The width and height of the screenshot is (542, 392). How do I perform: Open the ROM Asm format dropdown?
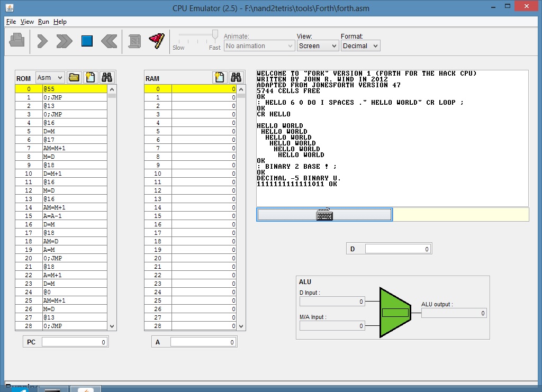[x=50, y=78]
